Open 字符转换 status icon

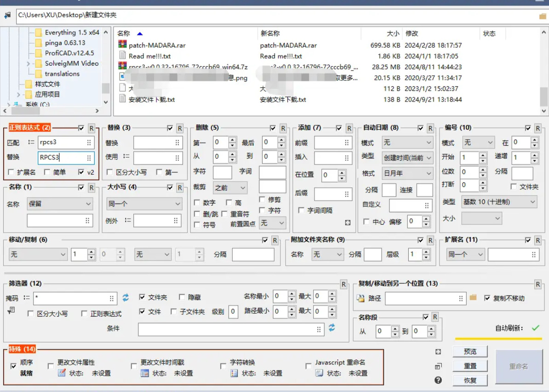234,373
